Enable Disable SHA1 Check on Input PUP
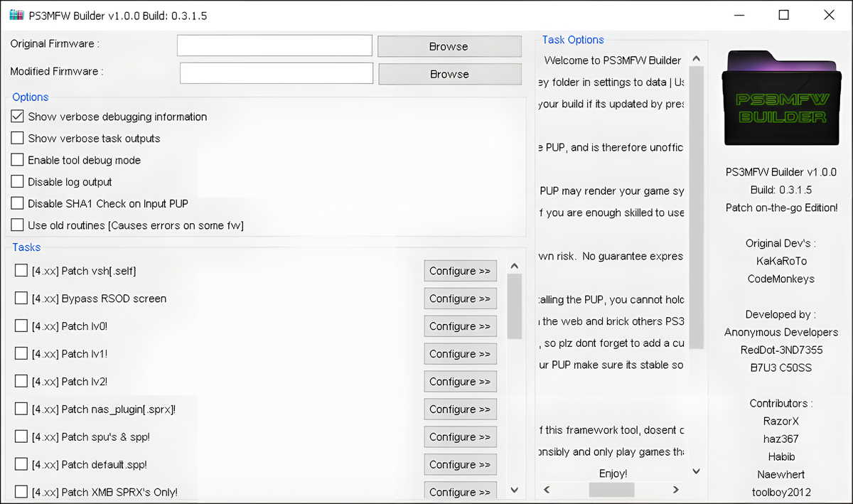The height and width of the screenshot is (504, 853). pyautogui.click(x=18, y=203)
